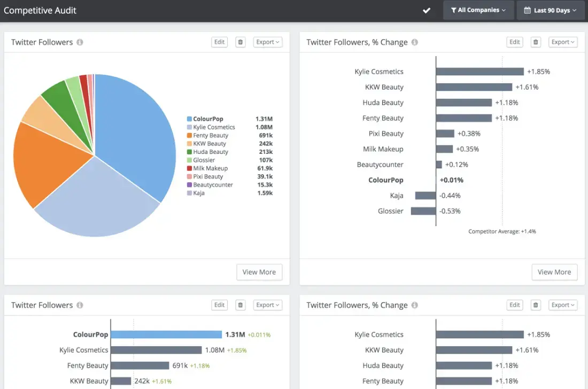
Task: Click the filter icon in All Companies selector
Action: [454, 10]
